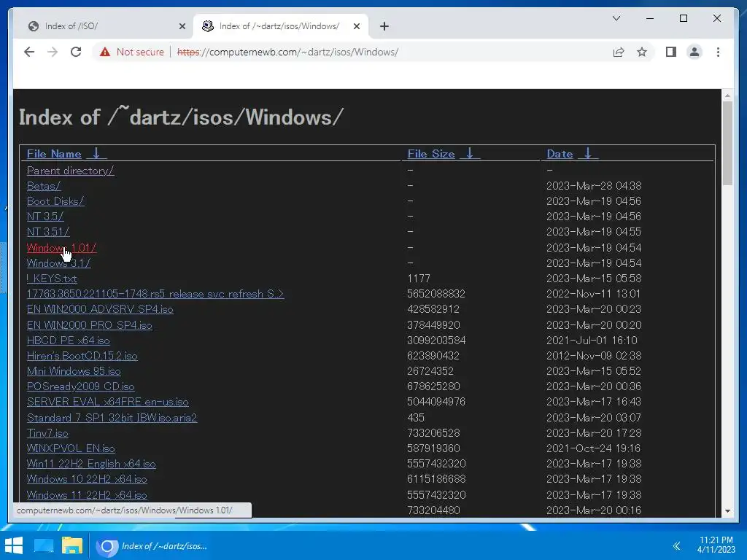Open the NT 3.51 folder
The height and width of the screenshot is (560, 747).
[48, 231]
